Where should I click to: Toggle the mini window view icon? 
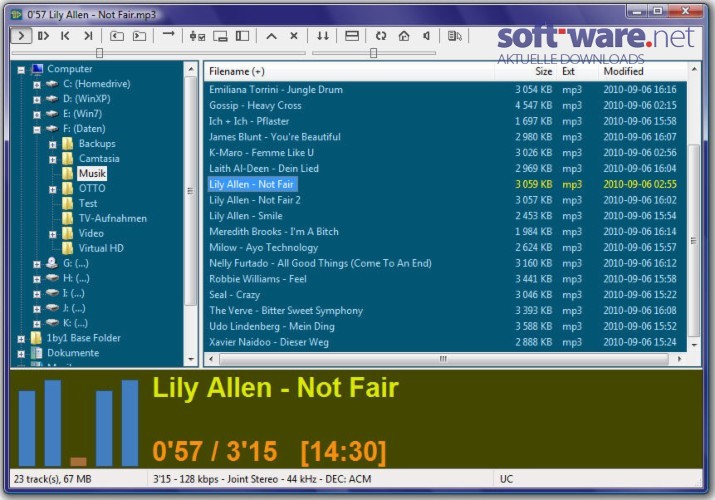coord(220,36)
